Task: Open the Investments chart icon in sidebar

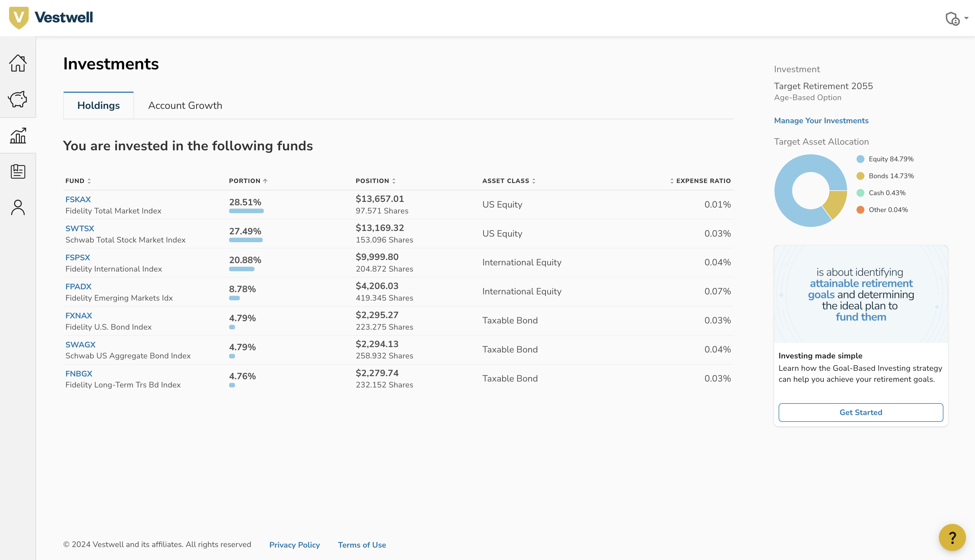Action: point(17,135)
